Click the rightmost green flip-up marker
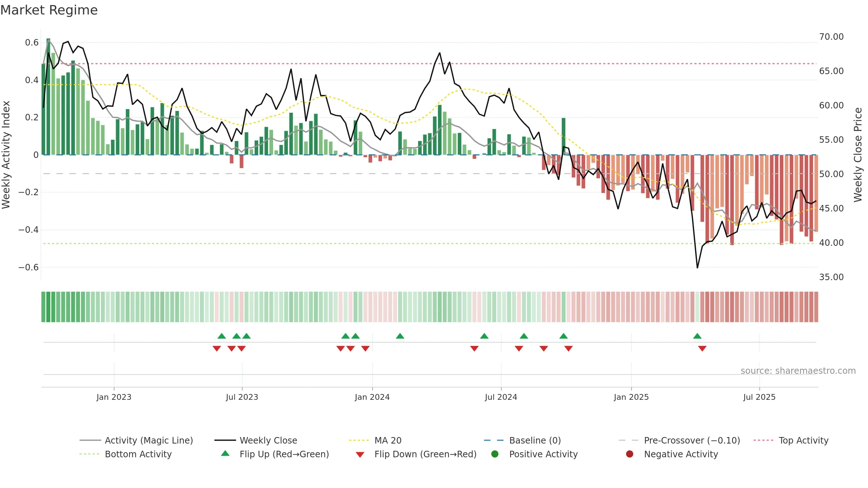 (x=697, y=336)
